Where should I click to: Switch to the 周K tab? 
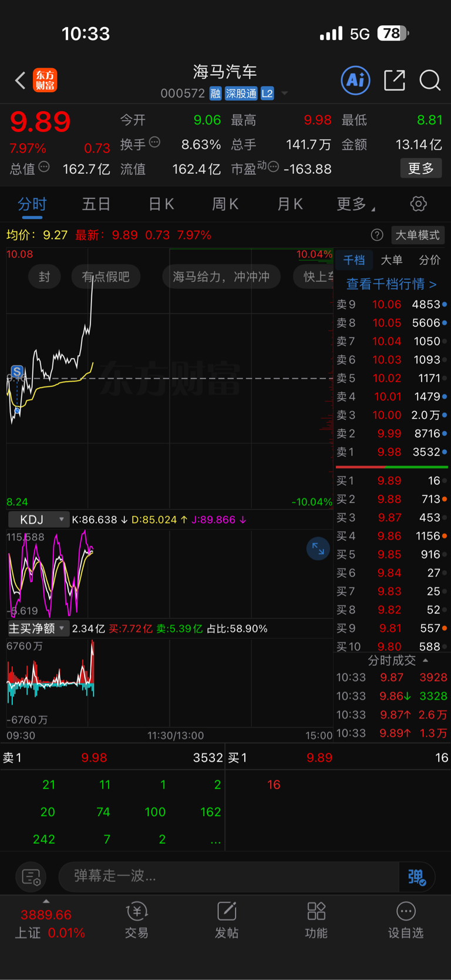pos(225,204)
